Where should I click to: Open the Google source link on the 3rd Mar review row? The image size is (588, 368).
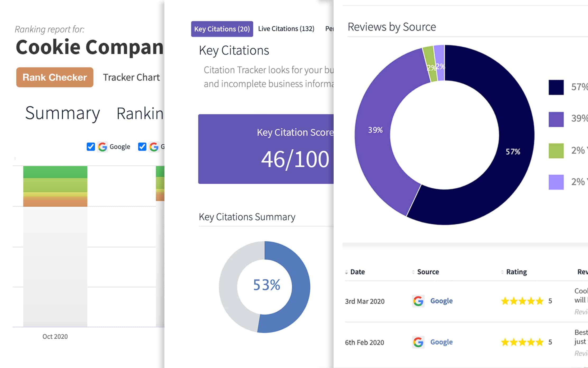tap(441, 301)
